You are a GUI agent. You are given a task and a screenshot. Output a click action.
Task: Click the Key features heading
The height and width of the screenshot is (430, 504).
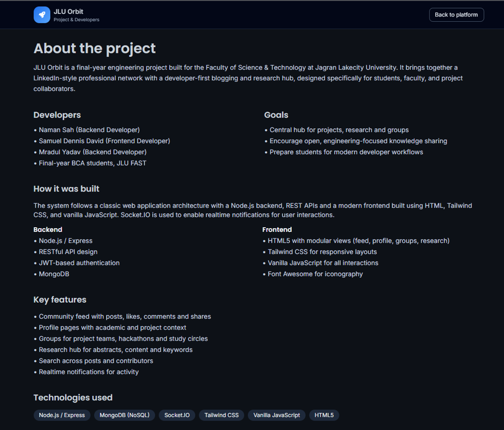click(60, 300)
